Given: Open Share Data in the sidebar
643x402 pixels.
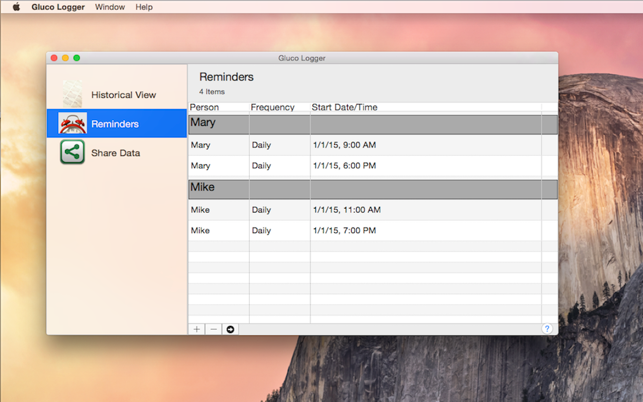Looking at the screenshot, I should tap(117, 153).
